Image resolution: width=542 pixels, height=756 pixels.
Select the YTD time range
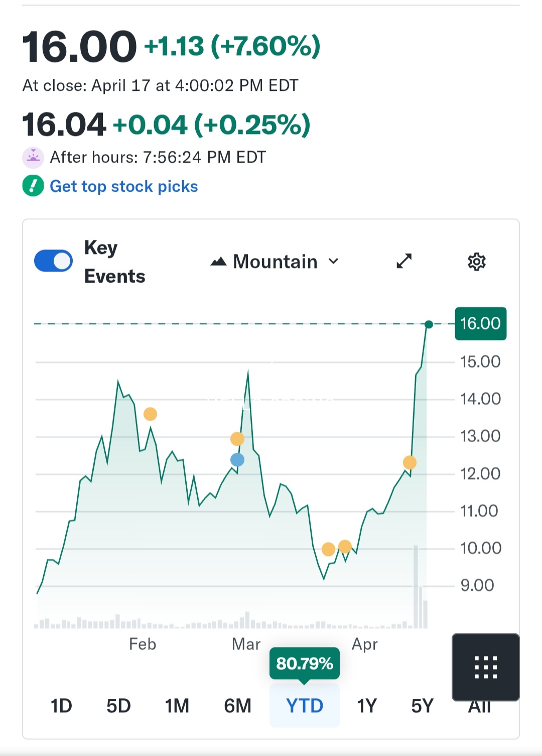pyautogui.click(x=305, y=705)
